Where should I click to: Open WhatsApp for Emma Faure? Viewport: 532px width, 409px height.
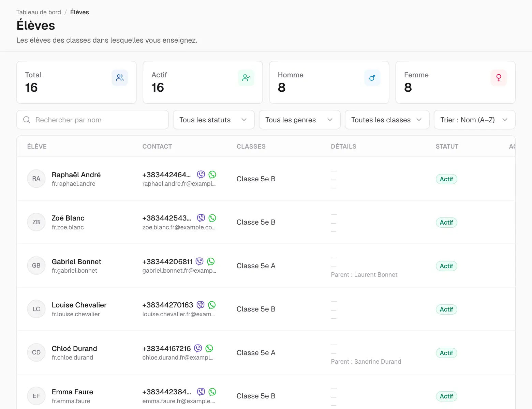tap(212, 392)
